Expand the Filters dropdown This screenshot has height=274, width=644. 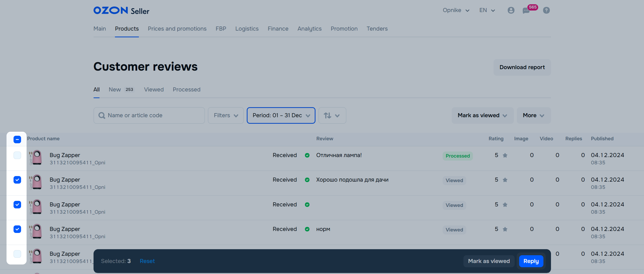(x=225, y=115)
